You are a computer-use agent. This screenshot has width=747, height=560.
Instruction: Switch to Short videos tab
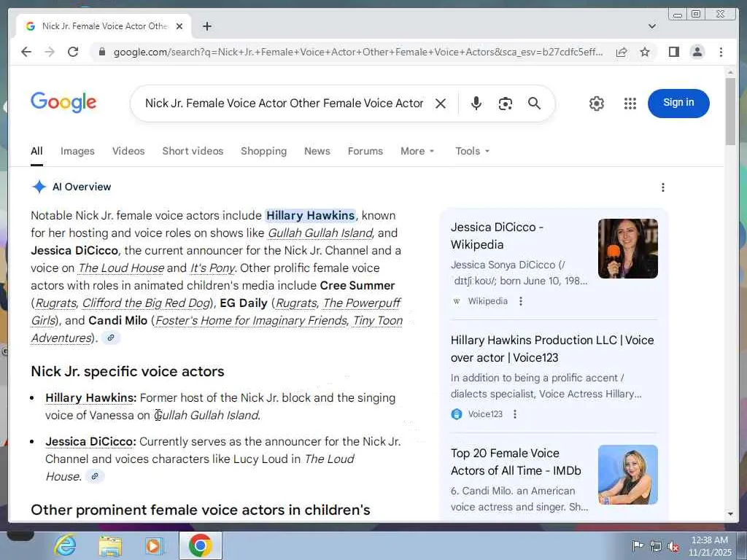click(x=193, y=151)
